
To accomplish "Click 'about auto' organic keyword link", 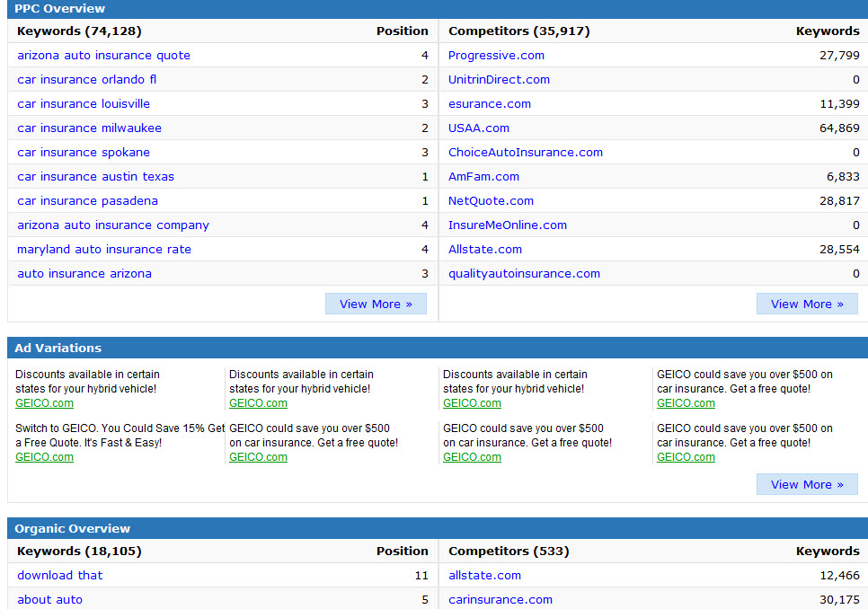I will click(x=49, y=600).
